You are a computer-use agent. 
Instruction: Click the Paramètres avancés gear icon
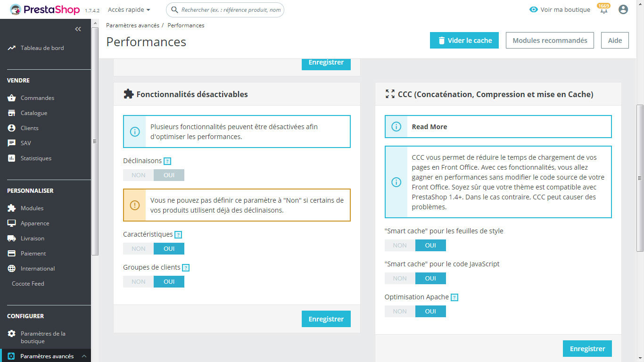[11, 356]
